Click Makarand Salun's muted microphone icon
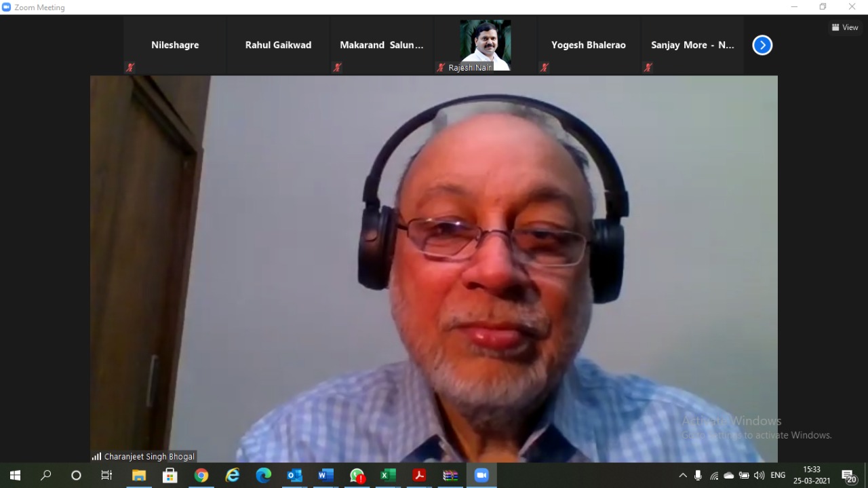The height and width of the screenshot is (488, 868). [x=337, y=67]
